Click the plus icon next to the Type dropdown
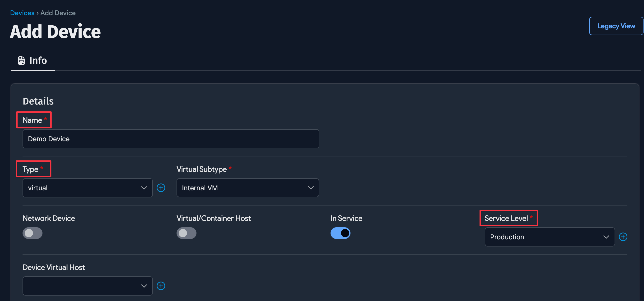 (x=161, y=188)
